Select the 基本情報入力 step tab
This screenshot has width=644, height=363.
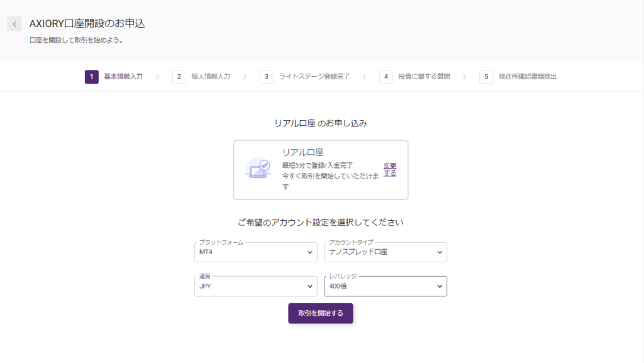(123, 77)
